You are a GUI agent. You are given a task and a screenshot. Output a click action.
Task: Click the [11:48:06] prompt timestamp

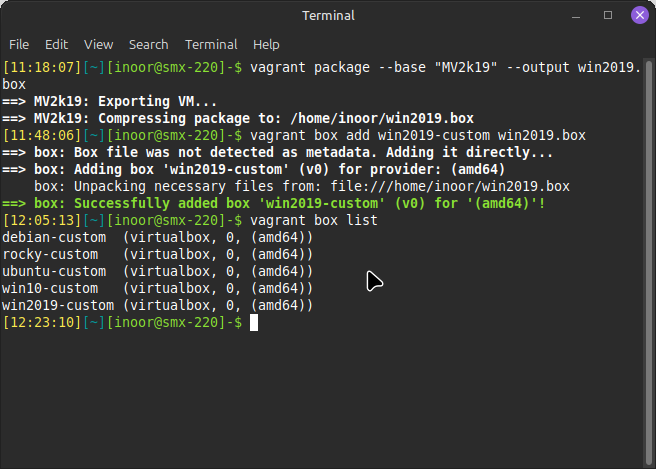[x=42, y=136]
